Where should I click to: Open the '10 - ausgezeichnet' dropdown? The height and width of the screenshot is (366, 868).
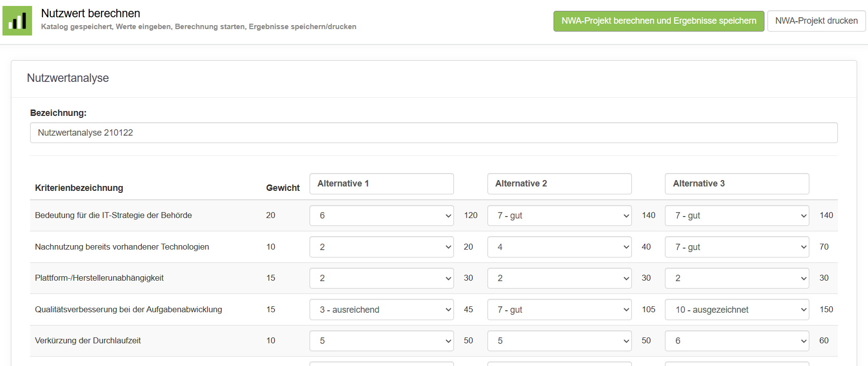tap(736, 310)
